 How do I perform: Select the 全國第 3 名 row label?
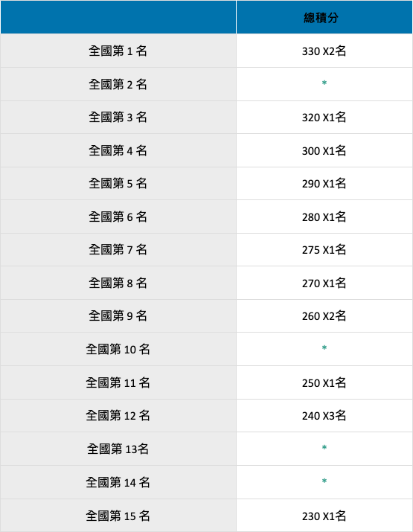pos(118,117)
